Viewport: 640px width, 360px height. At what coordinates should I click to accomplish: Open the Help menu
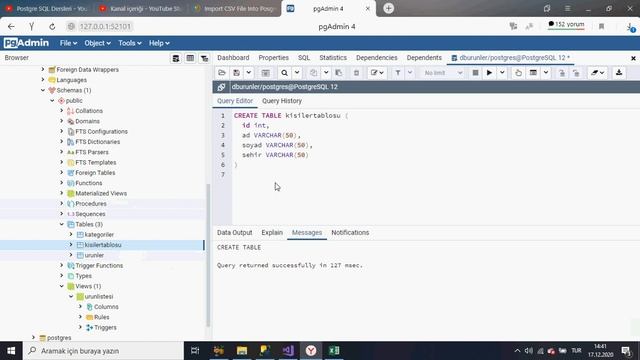tap(159, 43)
